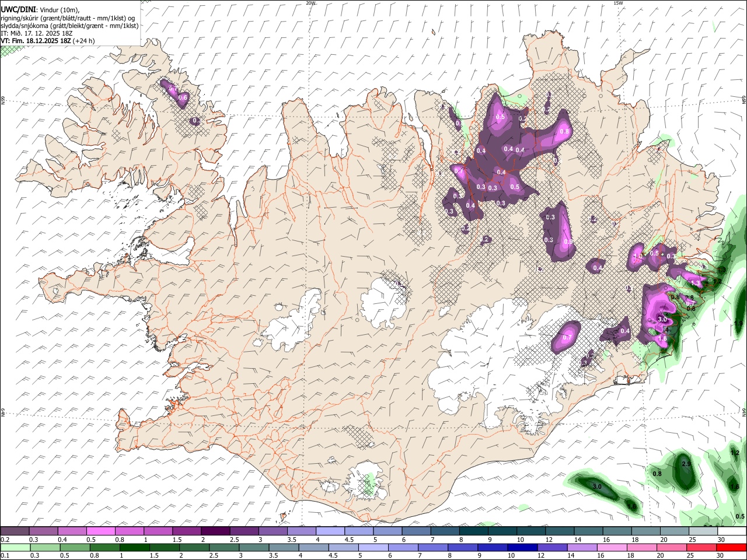The width and height of the screenshot is (747, 560).
Task: Select the purple 3 swatch in the legend
Action: pos(273,531)
